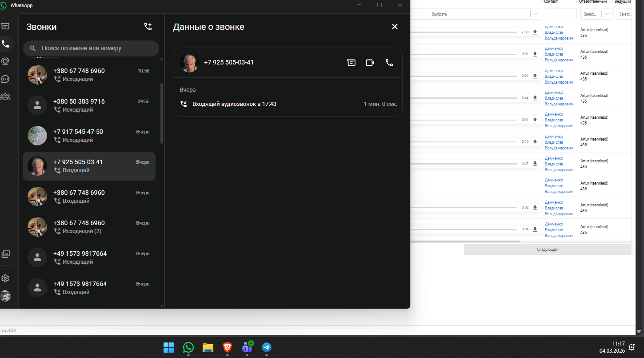Screen dimensions: 644x358
Task: Click the 'Контакт' filter input field
Action: coord(561,14)
